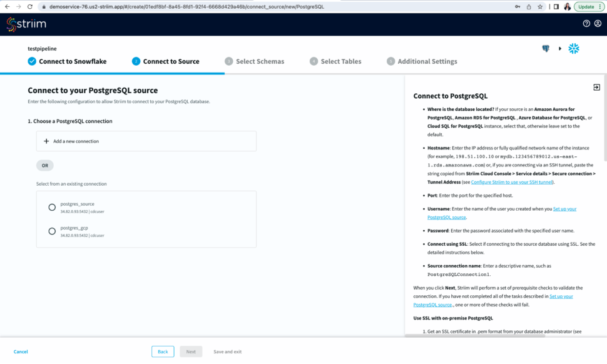Image resolution: width=607 pixels, height=364 pixels.
Task: Jump to Additional Settings step
Action: [x=422, y=61]
